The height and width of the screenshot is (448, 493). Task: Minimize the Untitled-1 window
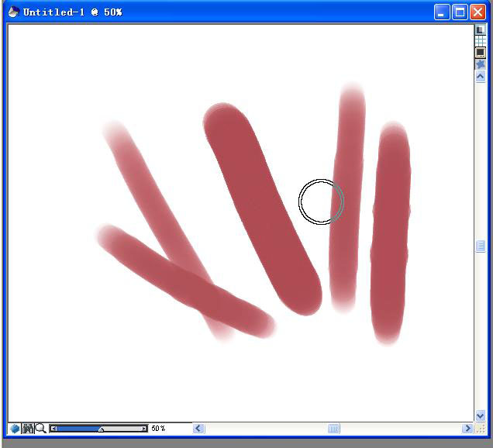[x=442, y=12]
